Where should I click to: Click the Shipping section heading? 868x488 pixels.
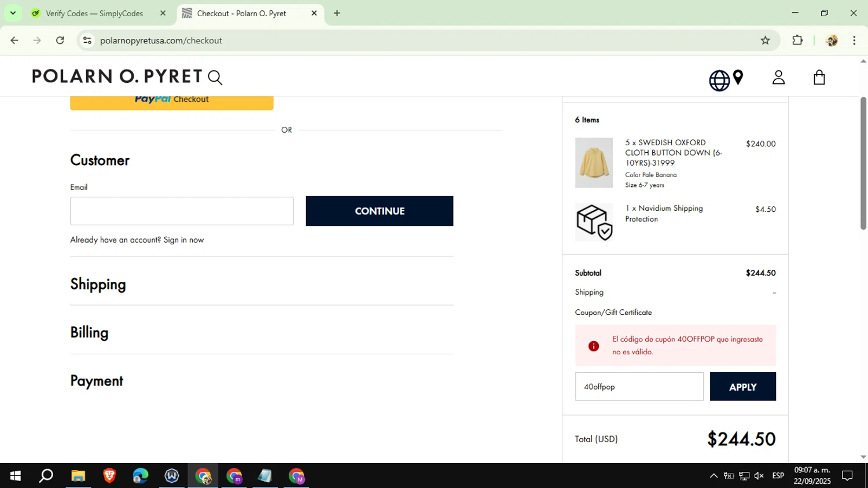point(98,284)
